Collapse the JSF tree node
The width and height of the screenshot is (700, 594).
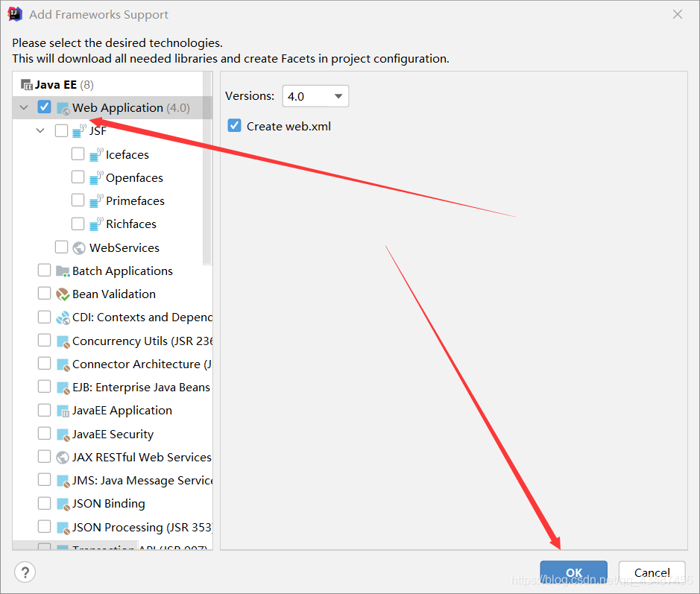tap(40, 130)
